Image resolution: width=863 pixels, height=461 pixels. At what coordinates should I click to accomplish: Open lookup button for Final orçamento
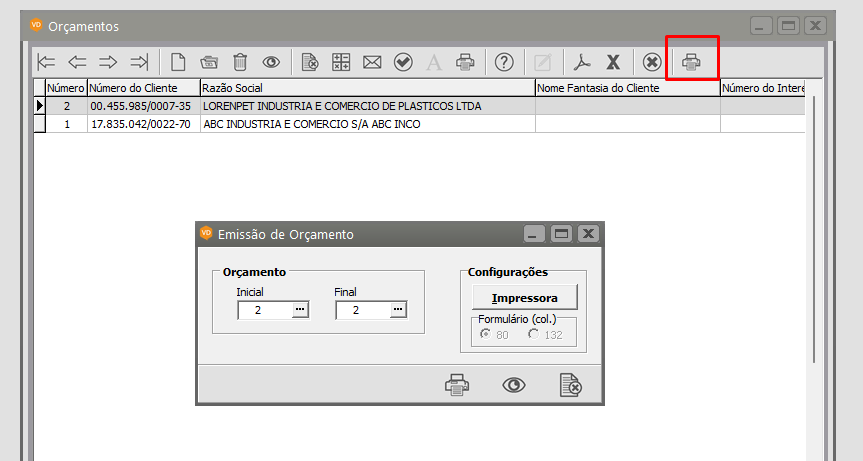click(397, 310)
